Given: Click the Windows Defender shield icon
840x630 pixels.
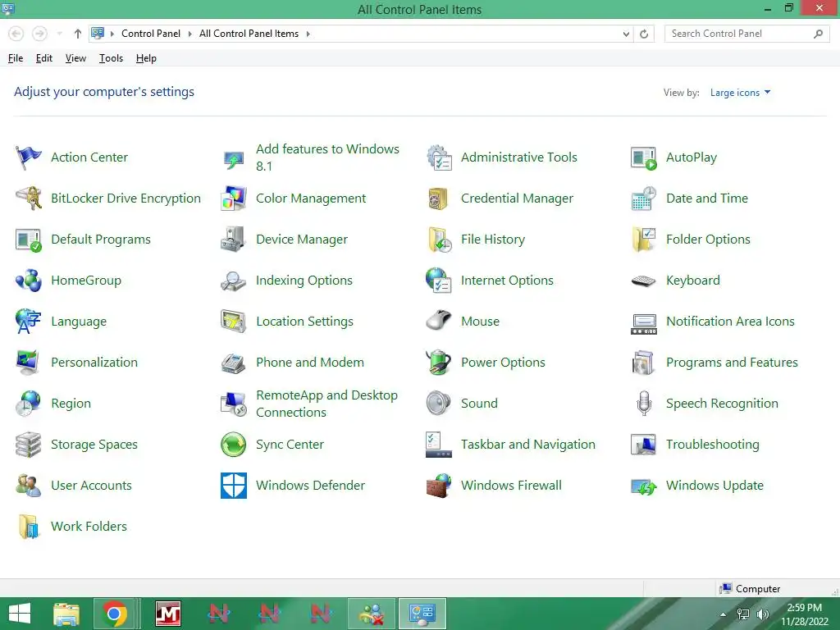Looking at the screenshot, I should coord(234,486).
